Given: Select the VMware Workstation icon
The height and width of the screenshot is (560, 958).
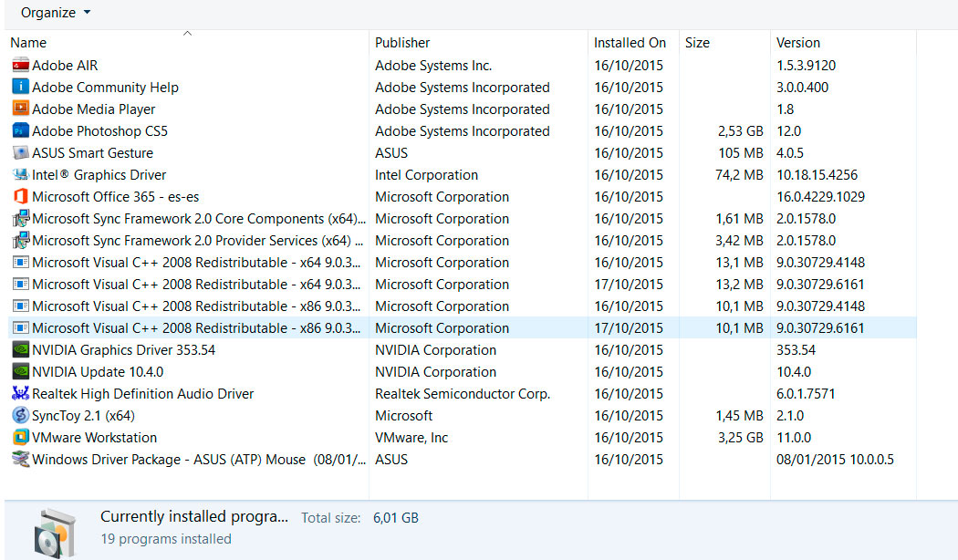Looking at the screenshot, I should pos(20,438).
